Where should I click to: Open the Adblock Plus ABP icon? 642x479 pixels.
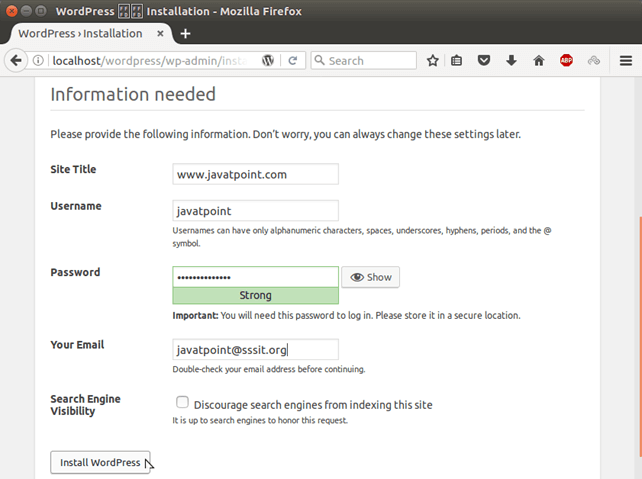(566, 61)
